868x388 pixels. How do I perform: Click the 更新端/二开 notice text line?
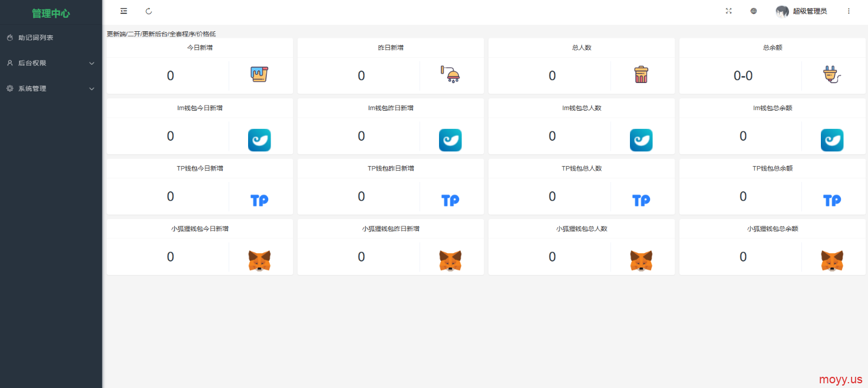click(x=161, y=34)
